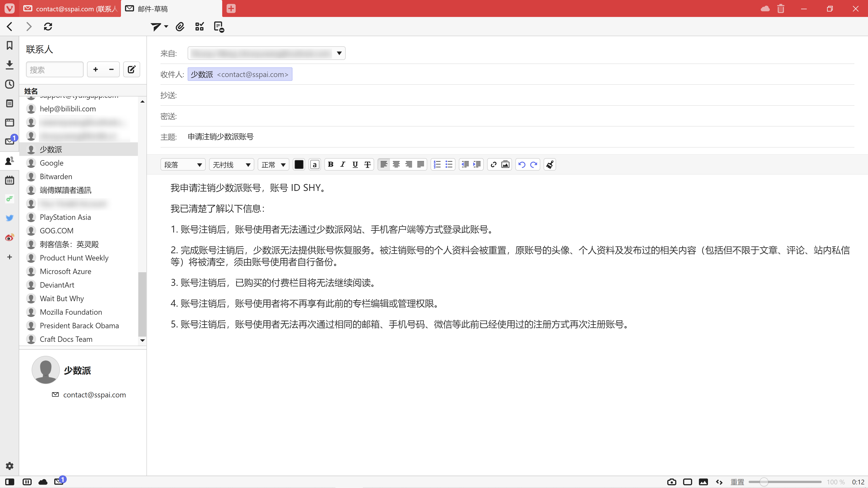Click the clear formatting brush icon

(550, 165)
